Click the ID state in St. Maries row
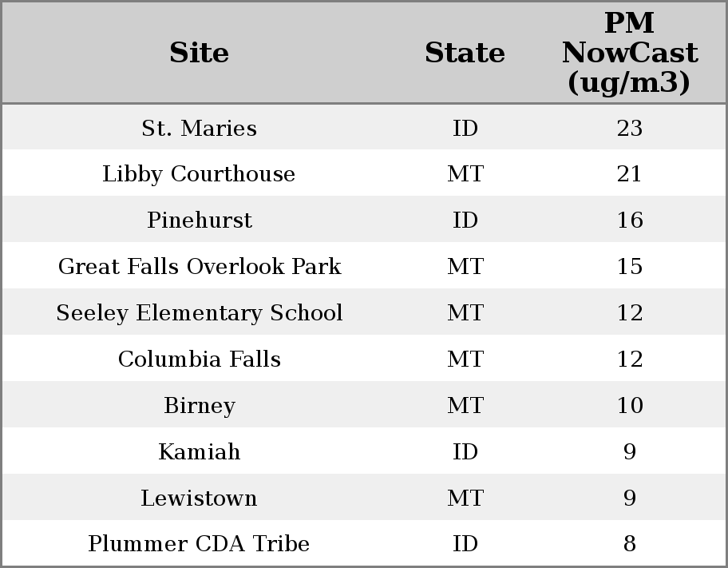 [465, 128]
